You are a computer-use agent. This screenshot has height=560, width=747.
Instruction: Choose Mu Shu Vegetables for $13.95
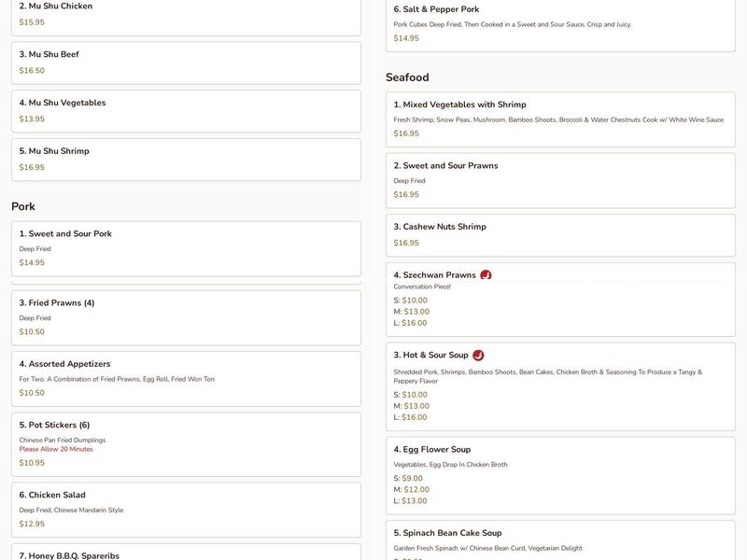pos(186,111)
